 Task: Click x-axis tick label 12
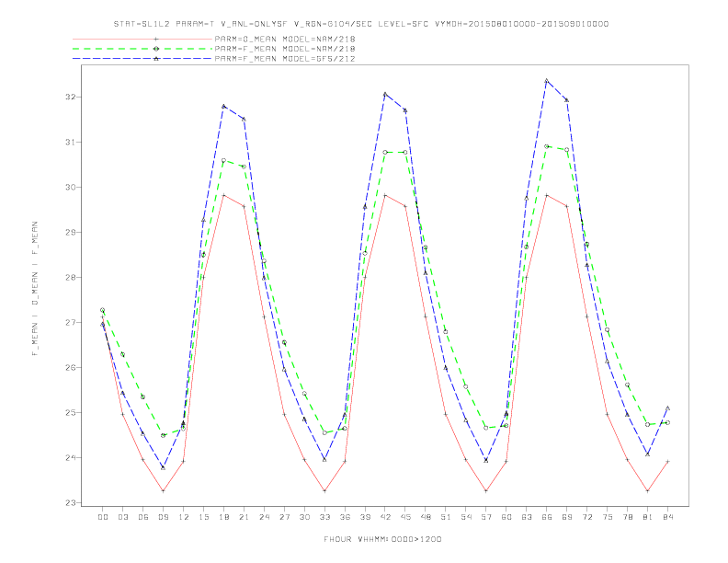tap(184, 517)
